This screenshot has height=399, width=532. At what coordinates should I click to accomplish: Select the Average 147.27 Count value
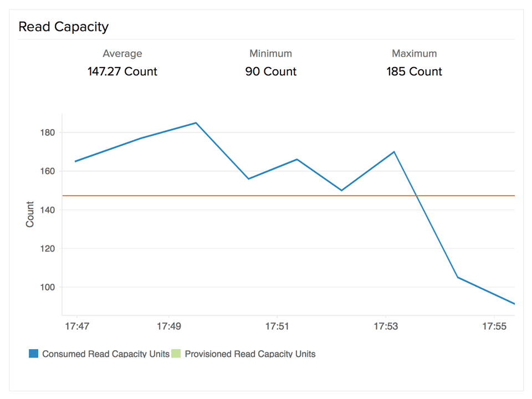[122, 71]
